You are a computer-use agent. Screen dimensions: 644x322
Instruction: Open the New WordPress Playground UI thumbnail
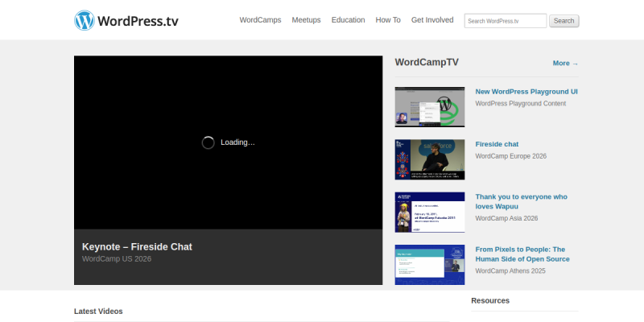pyautogui.click(x=430, y=107)
